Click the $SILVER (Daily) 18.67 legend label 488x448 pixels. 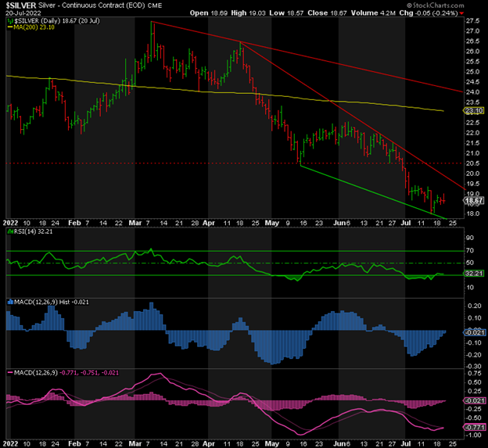coord(57,21)
